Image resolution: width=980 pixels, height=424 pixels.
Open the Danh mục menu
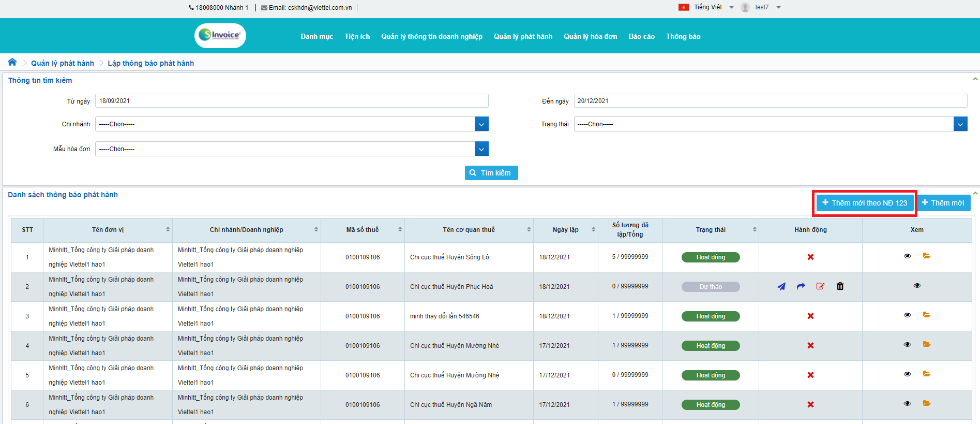tap(317, 36)
